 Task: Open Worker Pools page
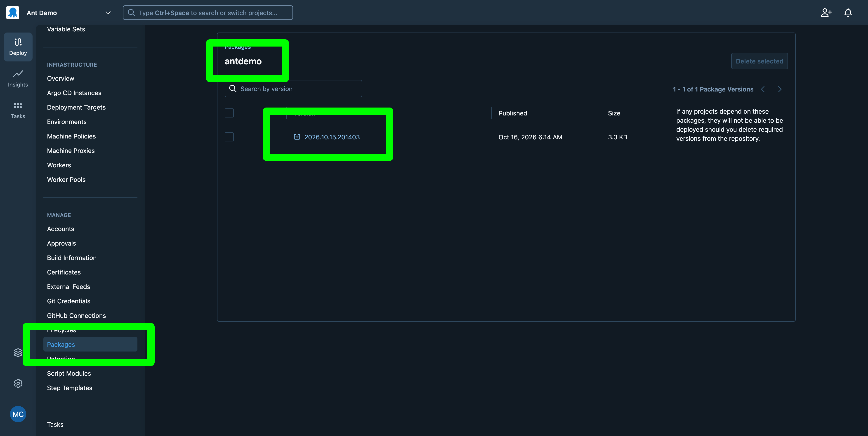[66, 180]
